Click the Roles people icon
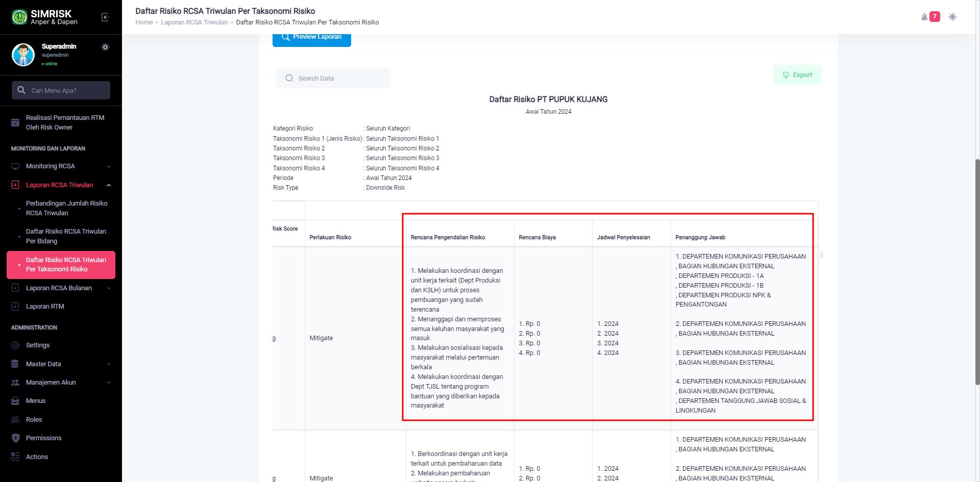The image size is (980, 482). [15, 420]
